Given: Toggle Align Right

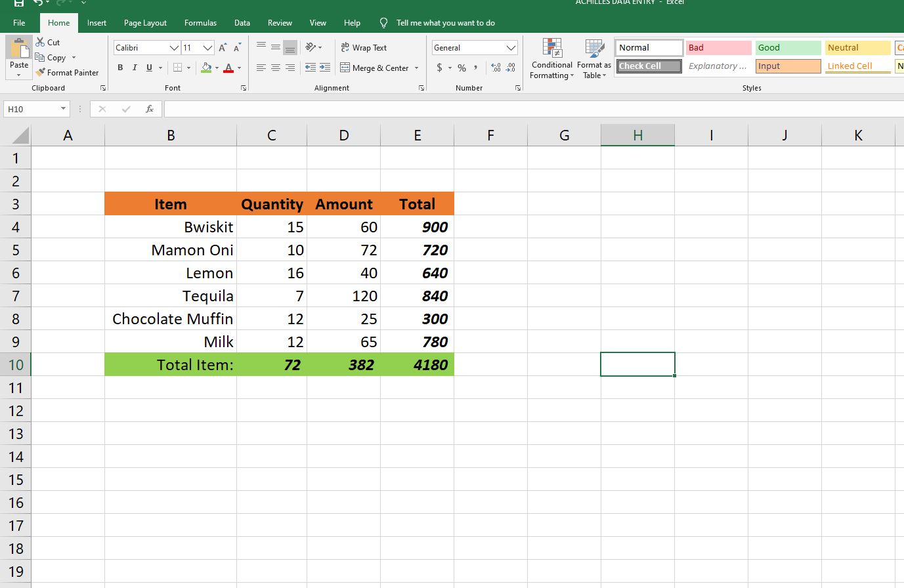Looking at the screenshot, I should click(290, 68).
